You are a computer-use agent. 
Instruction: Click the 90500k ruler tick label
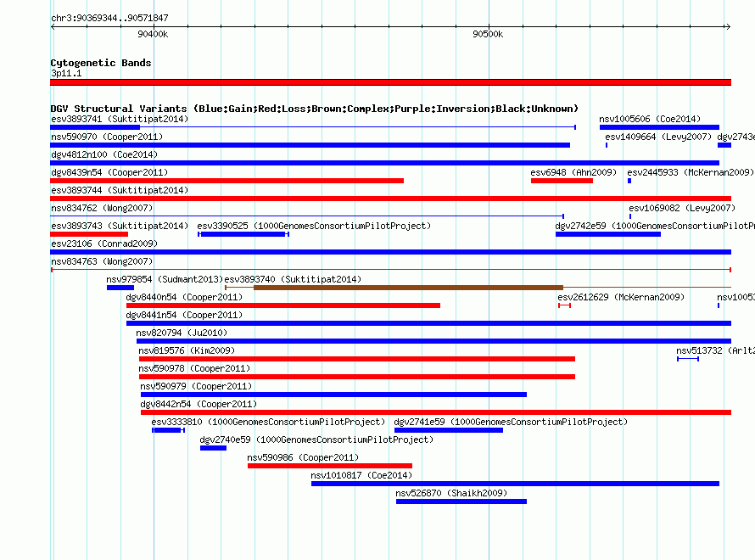tap(488, 34)
